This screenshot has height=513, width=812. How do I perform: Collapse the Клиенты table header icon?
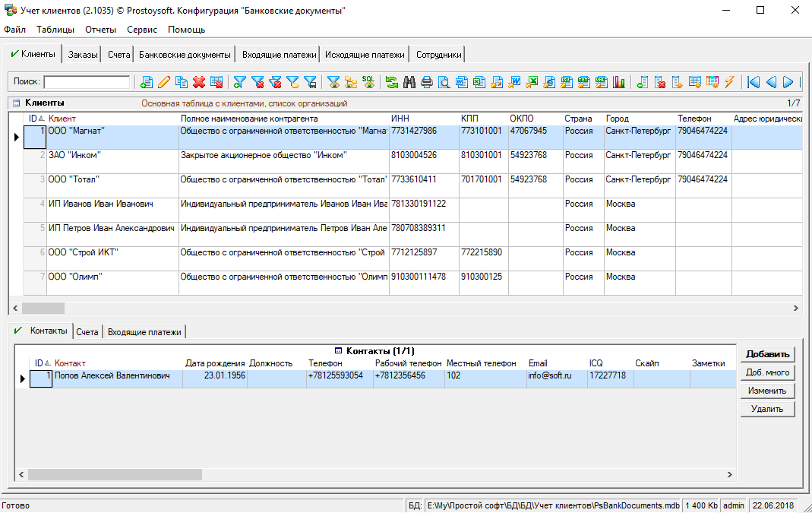coord(16,103)
